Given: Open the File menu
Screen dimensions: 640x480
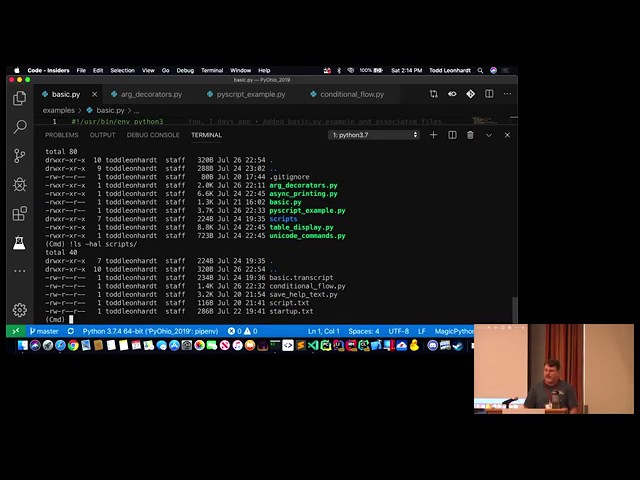Looking at the screenshot, I should (x=81, y=70).
